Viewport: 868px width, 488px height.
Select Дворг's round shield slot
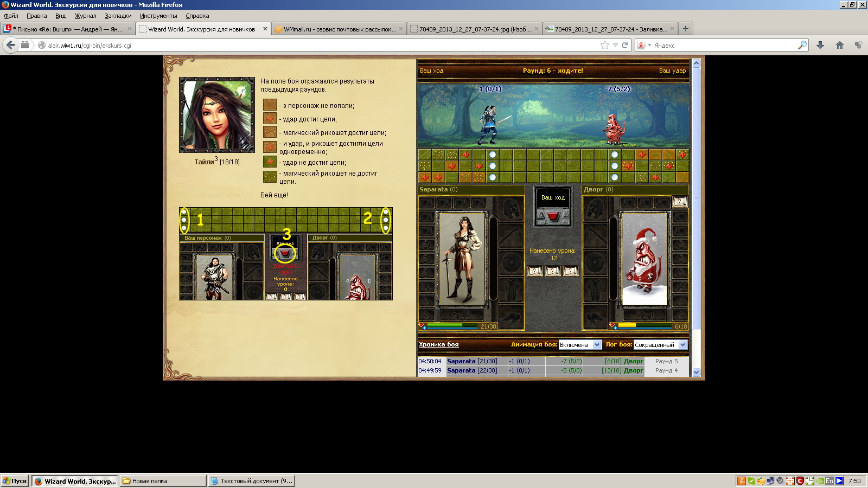tap(595, 262)
